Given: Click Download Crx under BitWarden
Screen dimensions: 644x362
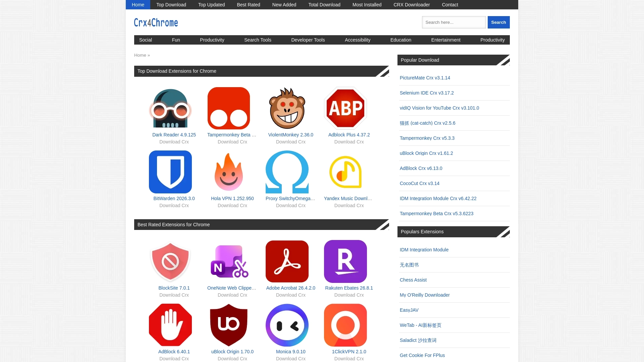Looking at the screenshot, I should (x=174, y=205).
